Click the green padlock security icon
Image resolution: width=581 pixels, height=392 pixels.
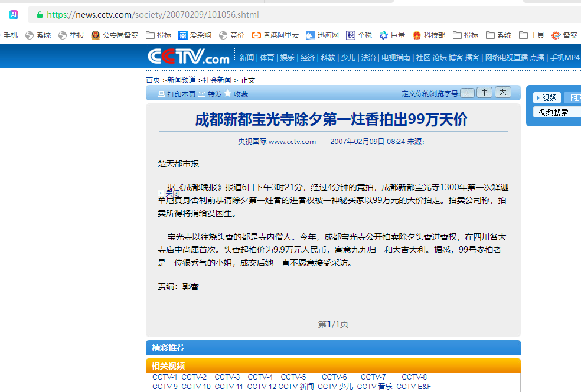[39, 15]
